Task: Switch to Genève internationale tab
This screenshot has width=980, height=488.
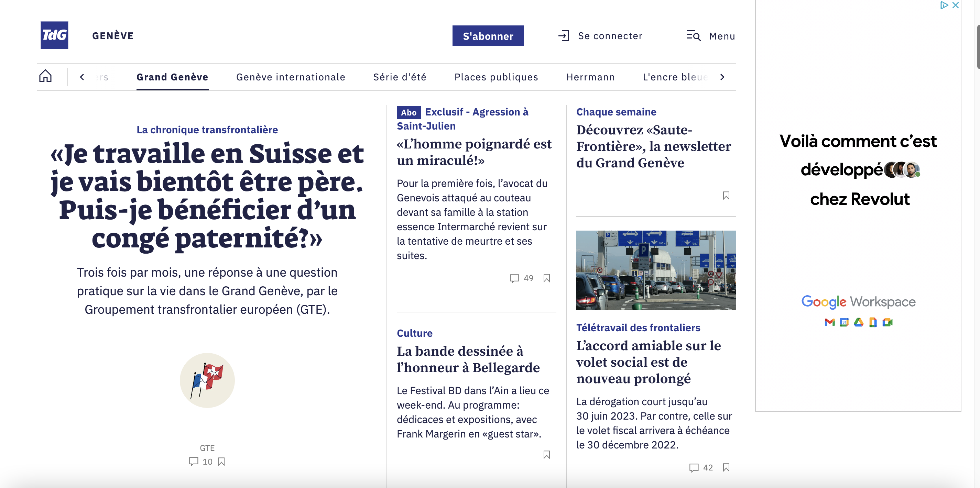Action: click(x=290, y=77)
